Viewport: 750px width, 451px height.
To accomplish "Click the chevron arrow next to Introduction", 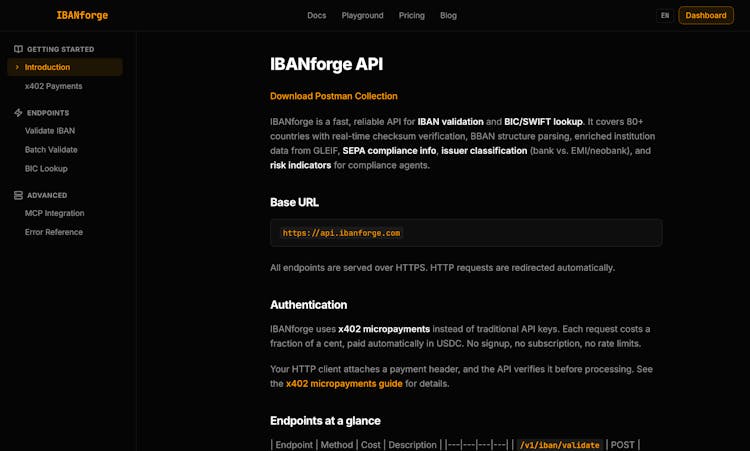I will click(17, 67).
